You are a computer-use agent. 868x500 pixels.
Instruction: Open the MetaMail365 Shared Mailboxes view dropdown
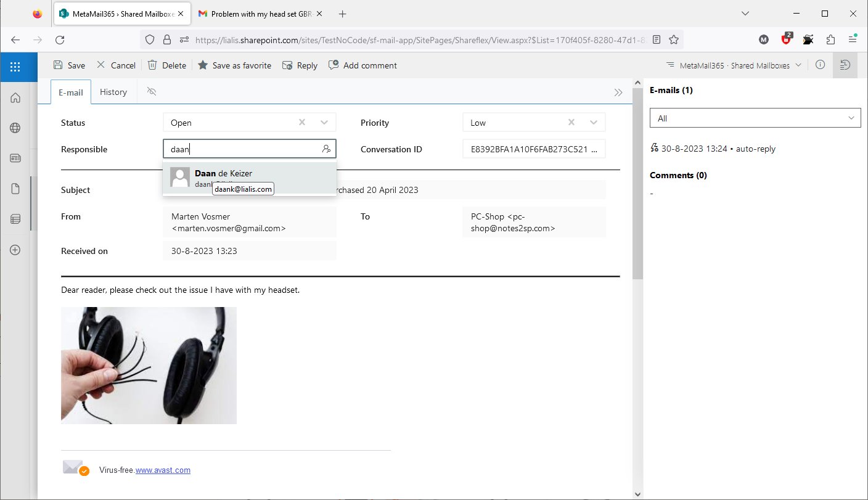(x=734, y=65)
